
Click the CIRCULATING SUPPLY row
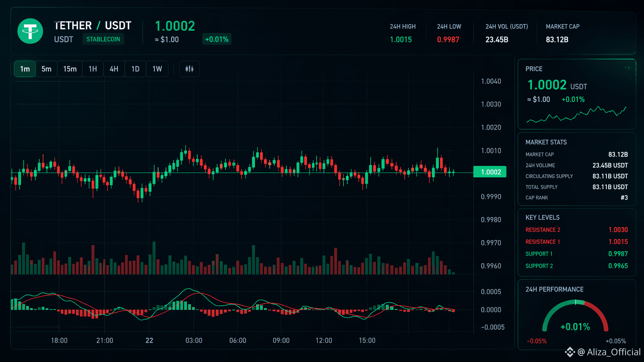click(x=577, y=176)
